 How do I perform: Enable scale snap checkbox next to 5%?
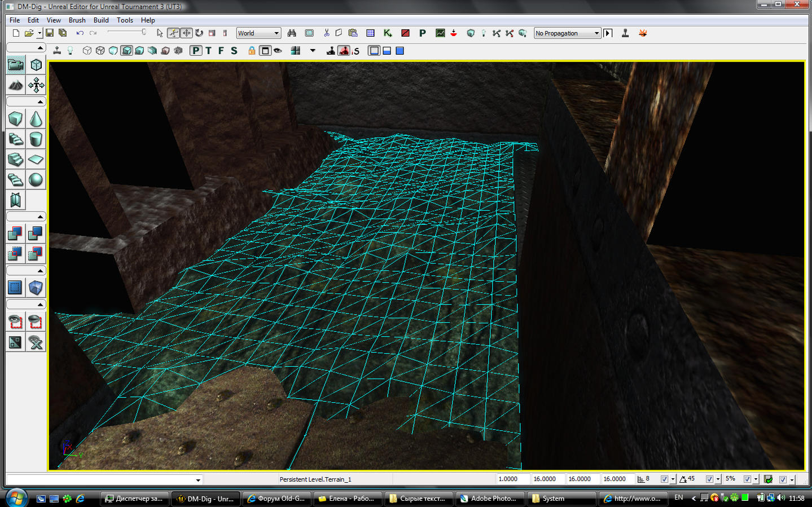(747, 479)
